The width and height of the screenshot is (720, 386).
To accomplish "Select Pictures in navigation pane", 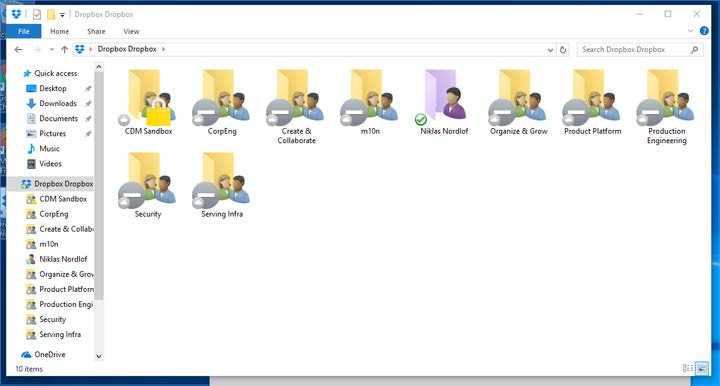I will click(53, 134).
